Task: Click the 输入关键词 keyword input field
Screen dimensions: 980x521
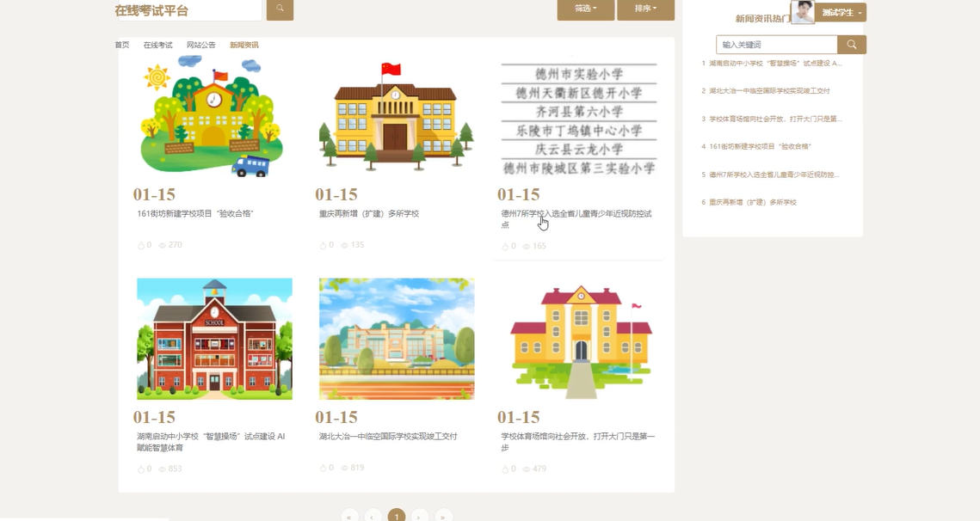Action: (776, 45)
